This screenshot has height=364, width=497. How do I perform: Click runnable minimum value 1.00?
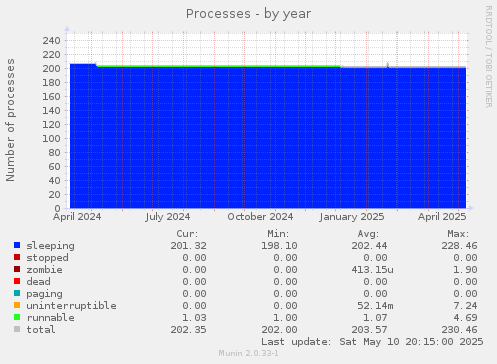285,318
